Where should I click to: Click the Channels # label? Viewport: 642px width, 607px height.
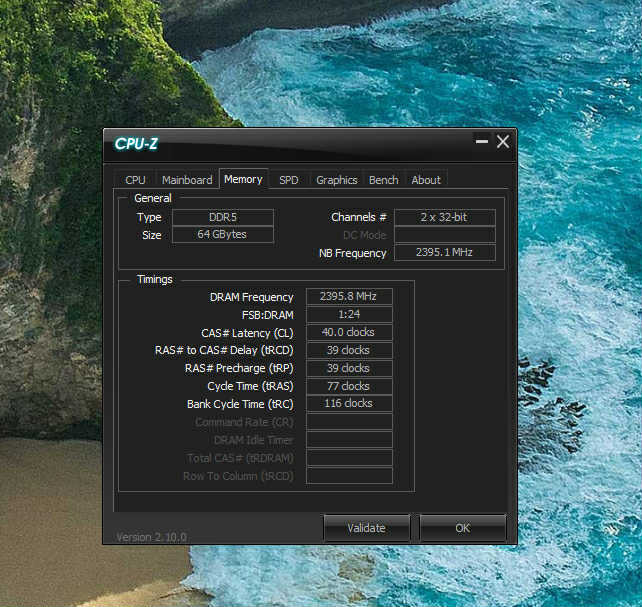pos(359,217)
